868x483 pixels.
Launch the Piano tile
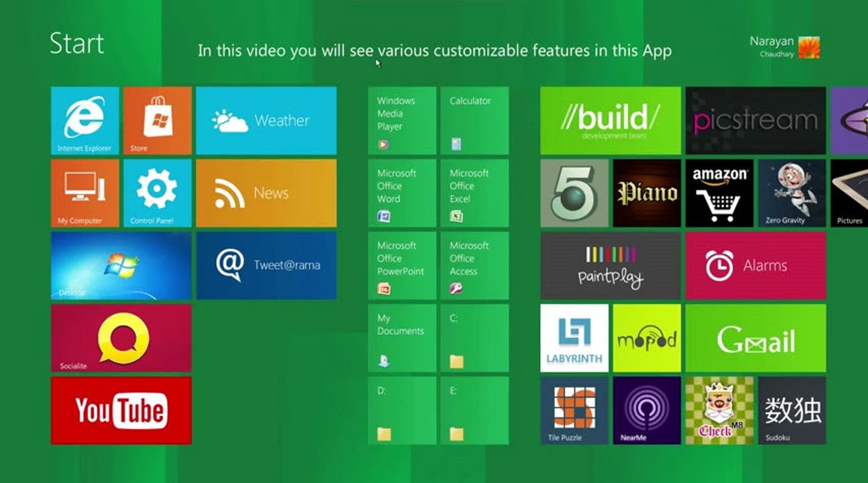647,193
